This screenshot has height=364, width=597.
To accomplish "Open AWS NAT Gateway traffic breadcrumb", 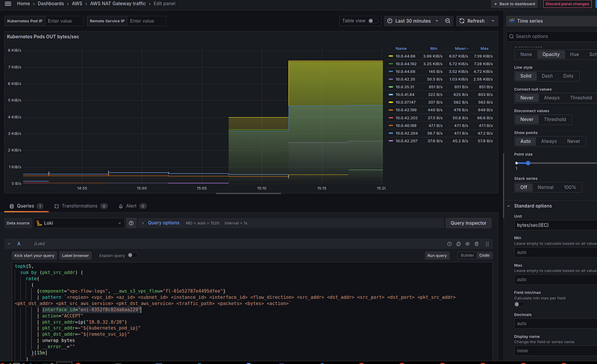I will point(118,4).
